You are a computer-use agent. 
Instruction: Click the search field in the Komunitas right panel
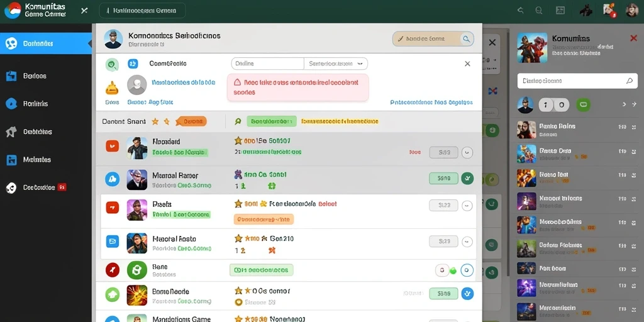tap(577, 81)
